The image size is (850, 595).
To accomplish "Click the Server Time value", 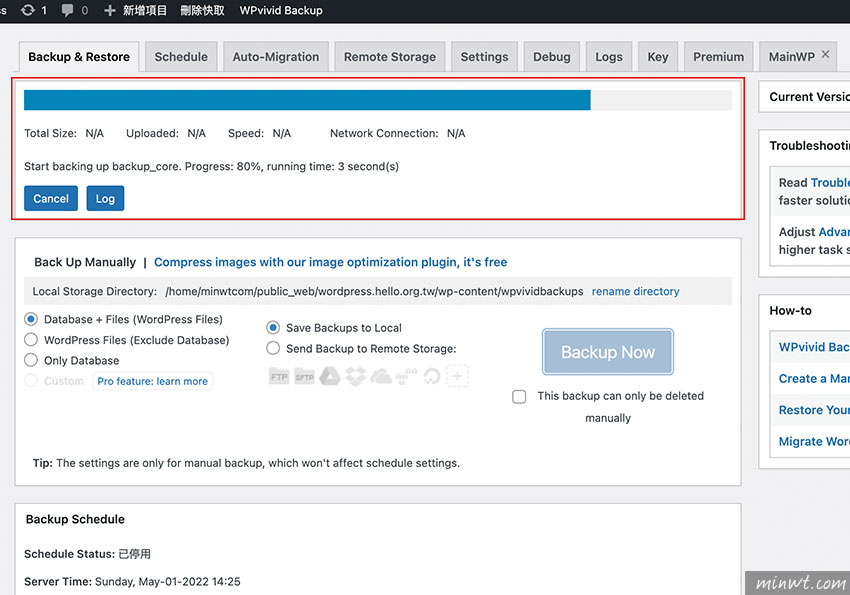I will click(168, 581).
